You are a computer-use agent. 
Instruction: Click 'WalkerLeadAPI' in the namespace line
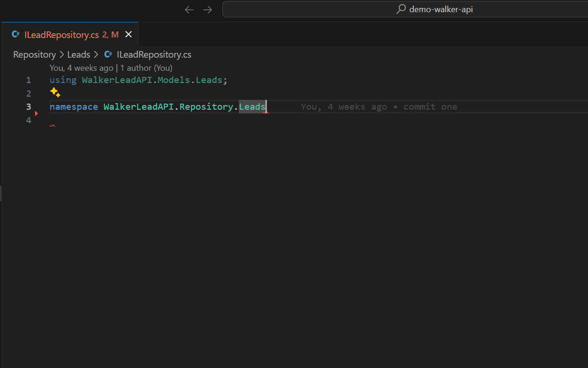coord(139,107)
